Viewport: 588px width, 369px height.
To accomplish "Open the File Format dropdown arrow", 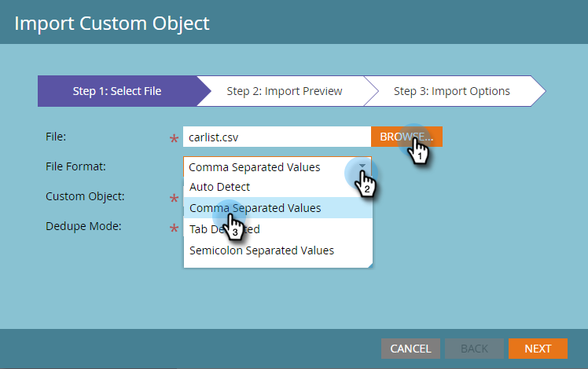I will (362, 166).
